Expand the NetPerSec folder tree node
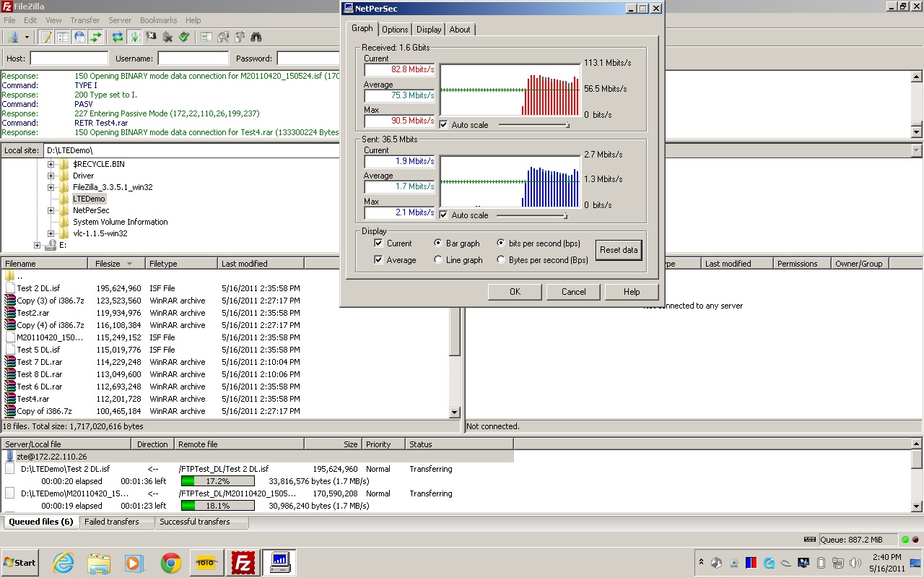 click(51, 210)
